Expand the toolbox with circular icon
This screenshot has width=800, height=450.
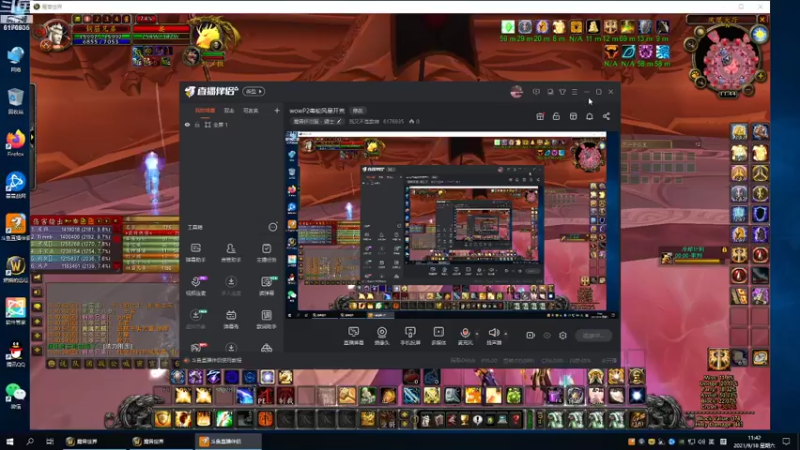point(273,227)
